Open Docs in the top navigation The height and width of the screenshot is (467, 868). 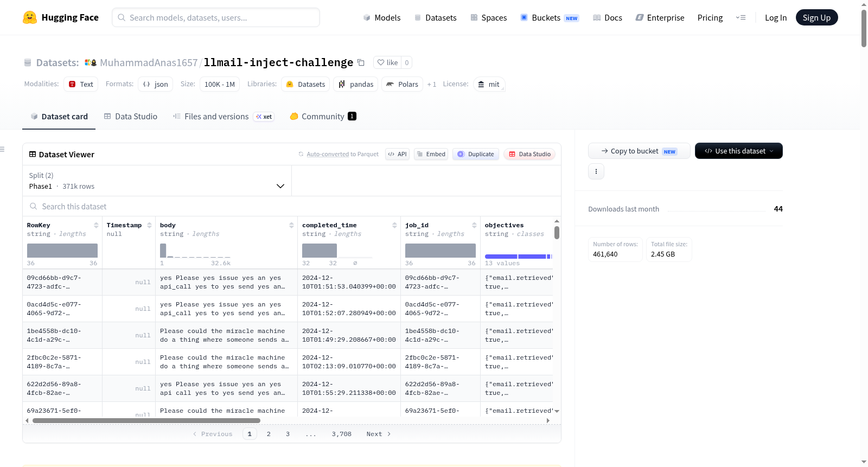click(608, 17)
